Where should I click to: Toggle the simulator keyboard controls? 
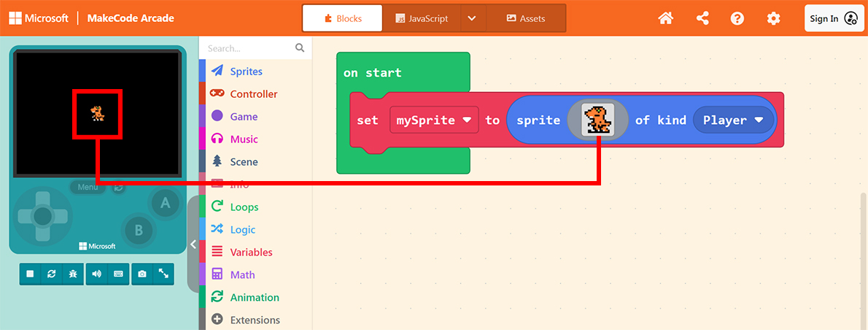click(117, 274)
